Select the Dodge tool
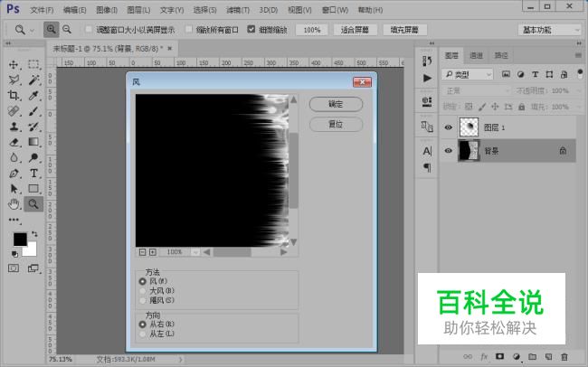This screenshot has height=367, width=588. point(33,157)
